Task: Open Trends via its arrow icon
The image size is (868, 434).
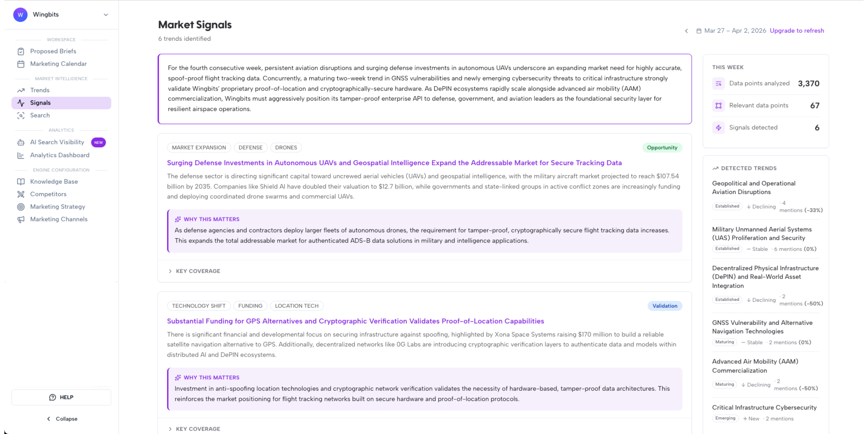Action: pyautogui.click(x=21, y=90)
